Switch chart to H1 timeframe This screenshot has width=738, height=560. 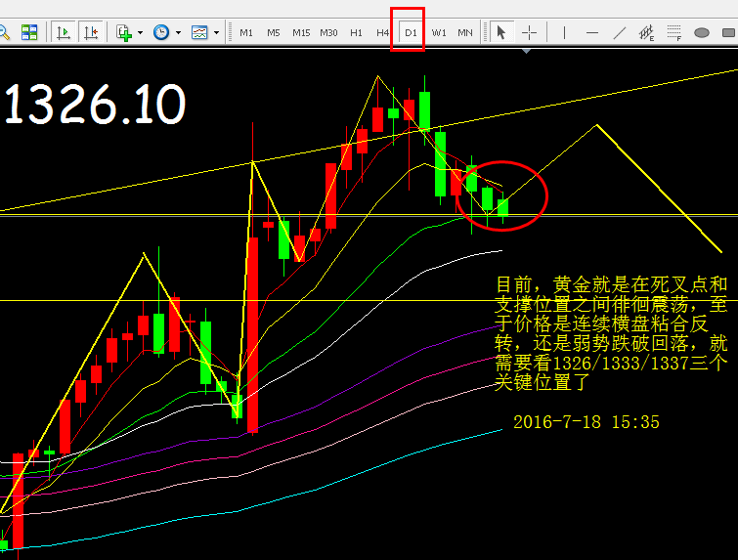(x=356, y=33)
